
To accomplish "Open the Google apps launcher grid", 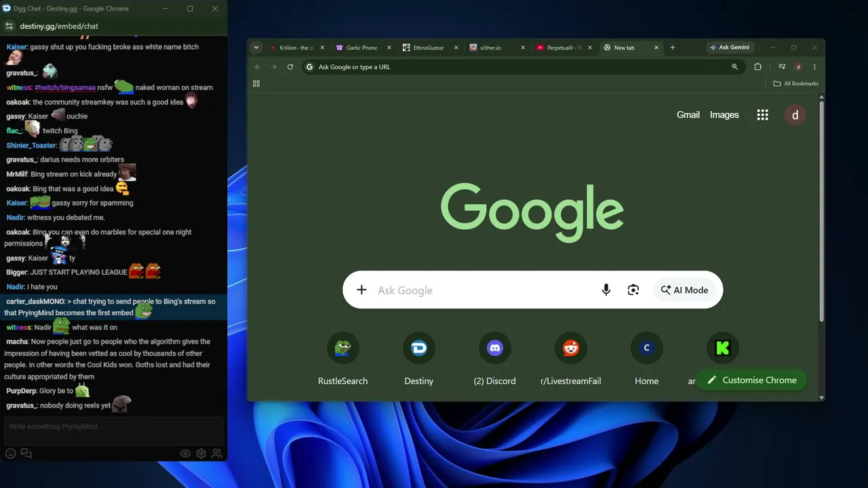I will point(762,115).
